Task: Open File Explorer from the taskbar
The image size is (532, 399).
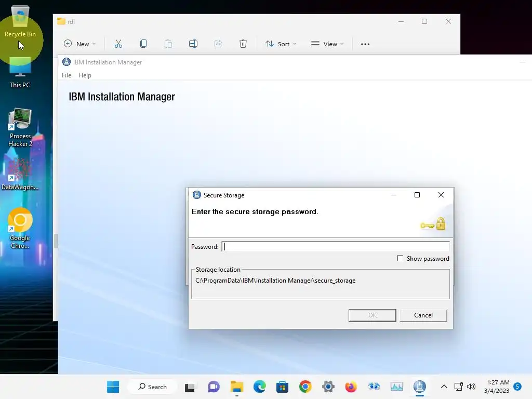Action: [x=237, y=387]
